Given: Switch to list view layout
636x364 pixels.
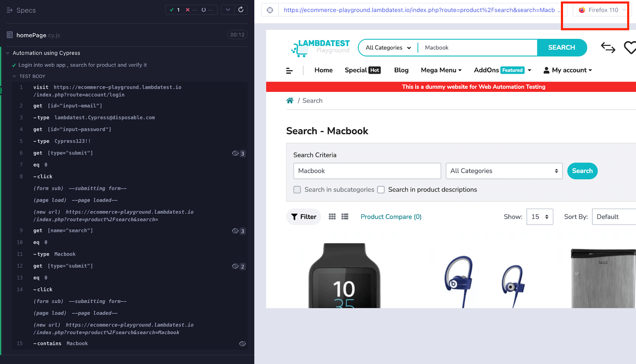Looking at the screenshot, I should point(345,217).
